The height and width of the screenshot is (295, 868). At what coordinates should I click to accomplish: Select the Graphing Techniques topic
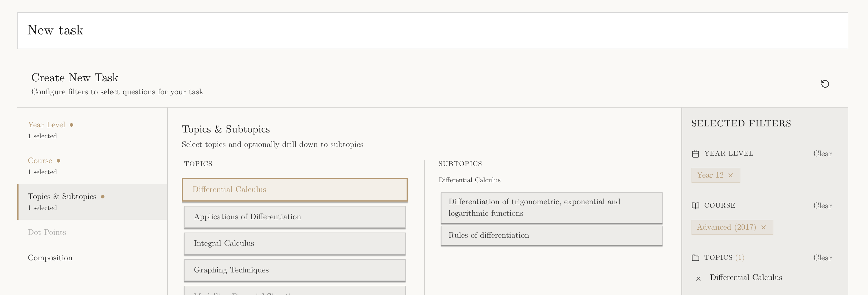(295, 270)
